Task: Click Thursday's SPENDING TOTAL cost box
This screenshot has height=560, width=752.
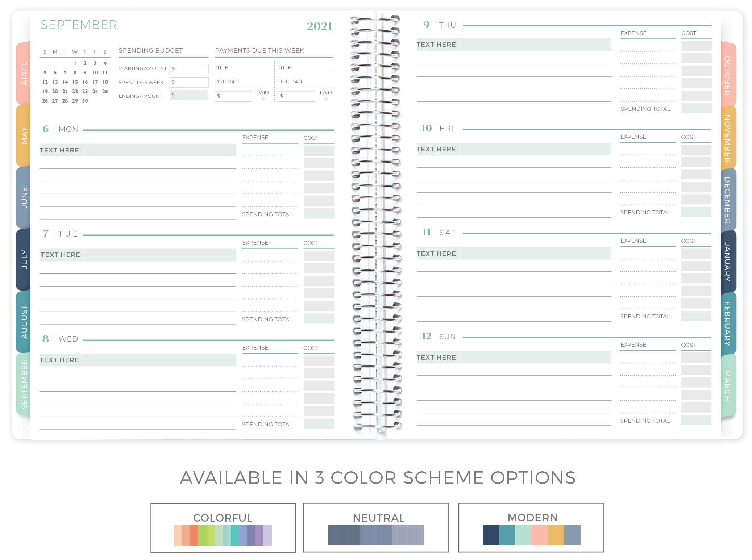Action: tap(696, 108)
